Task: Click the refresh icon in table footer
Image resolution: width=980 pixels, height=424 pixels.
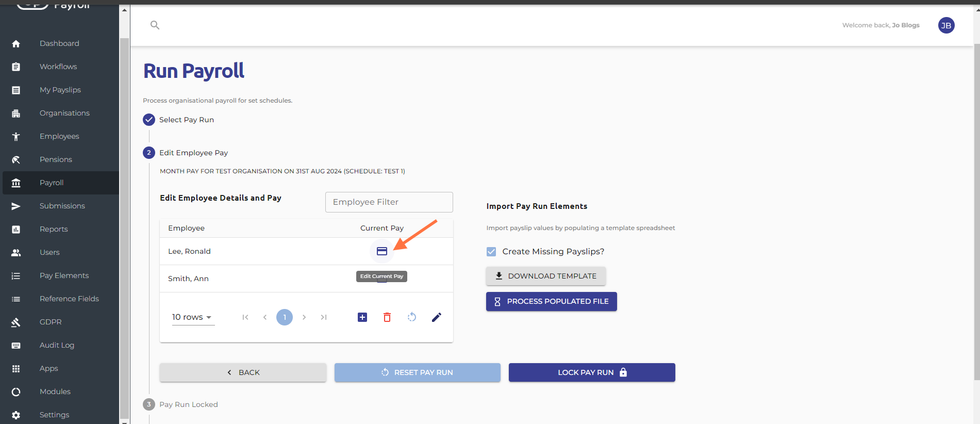Action: [x=412, y=317]
